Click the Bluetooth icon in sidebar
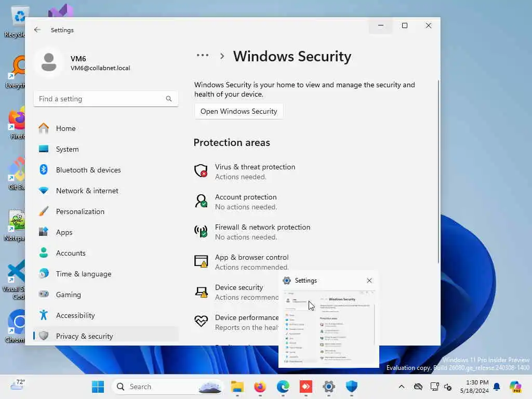The height and width of the screenshot is (399, 532). (x=44, y=169)
